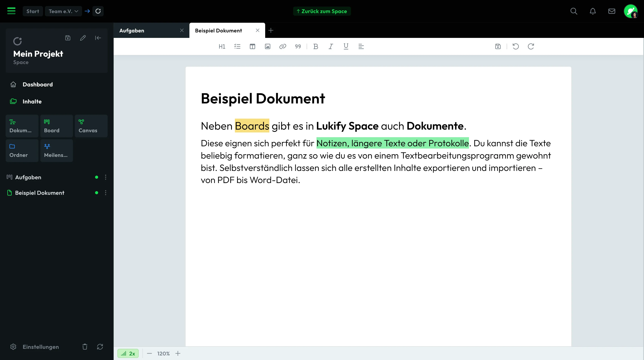
Task: Open the Team e.V. dropdown
Action: coord(63,11)
